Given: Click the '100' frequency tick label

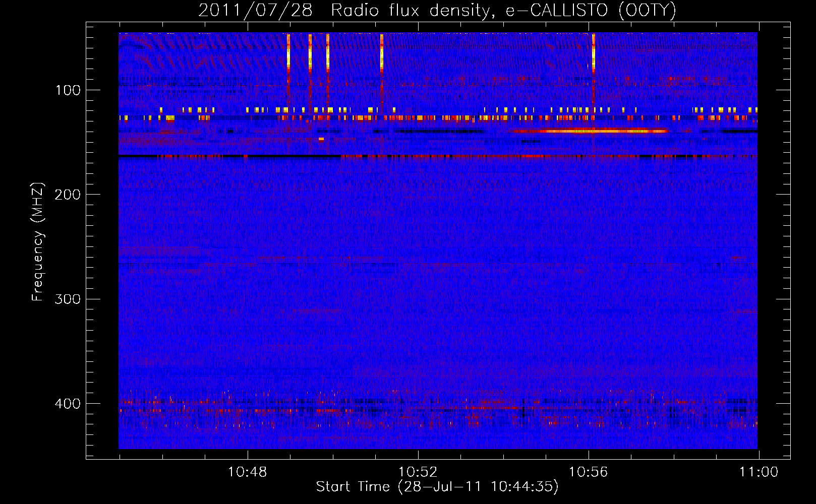Looking at the screenshot, I should tap(68, 90).
